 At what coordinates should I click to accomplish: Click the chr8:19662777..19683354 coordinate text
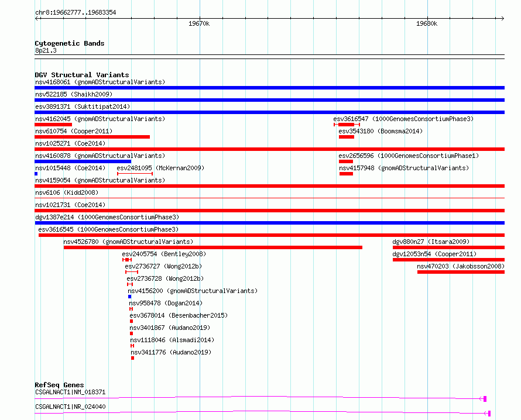(76, 13)
